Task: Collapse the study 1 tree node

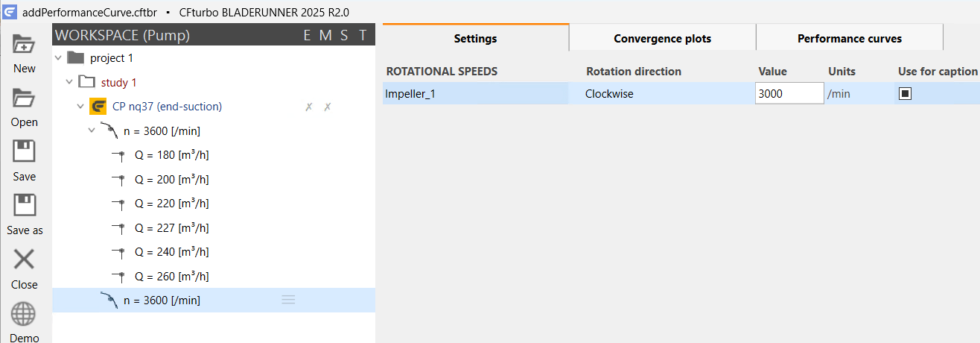Action: 70,82
